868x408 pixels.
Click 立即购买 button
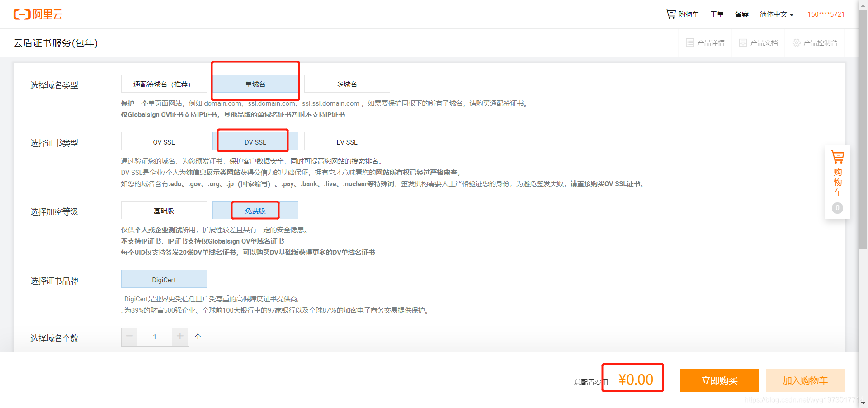[719, 380]
